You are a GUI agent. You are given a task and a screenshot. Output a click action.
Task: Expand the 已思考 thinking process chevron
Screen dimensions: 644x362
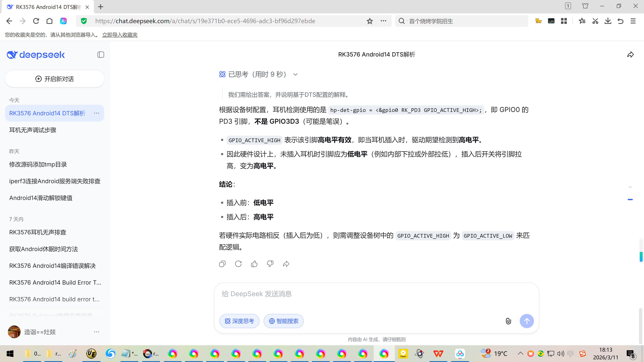pyautogui.click(x=295, y=74)
